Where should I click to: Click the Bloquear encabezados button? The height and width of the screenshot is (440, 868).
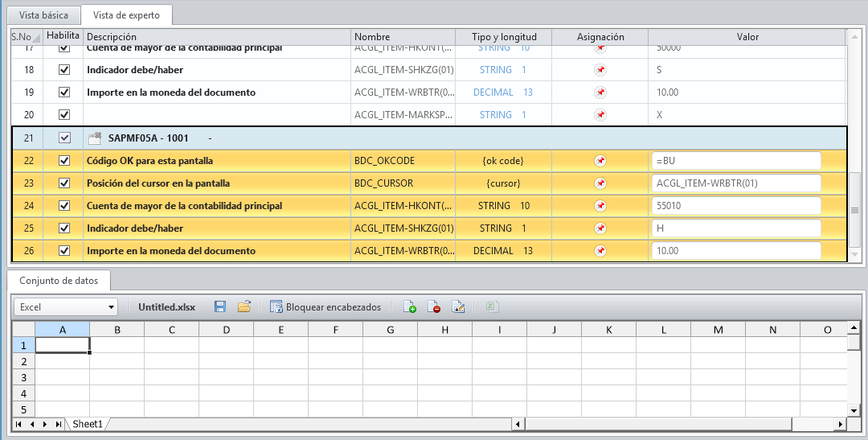(x=325, y=306)
